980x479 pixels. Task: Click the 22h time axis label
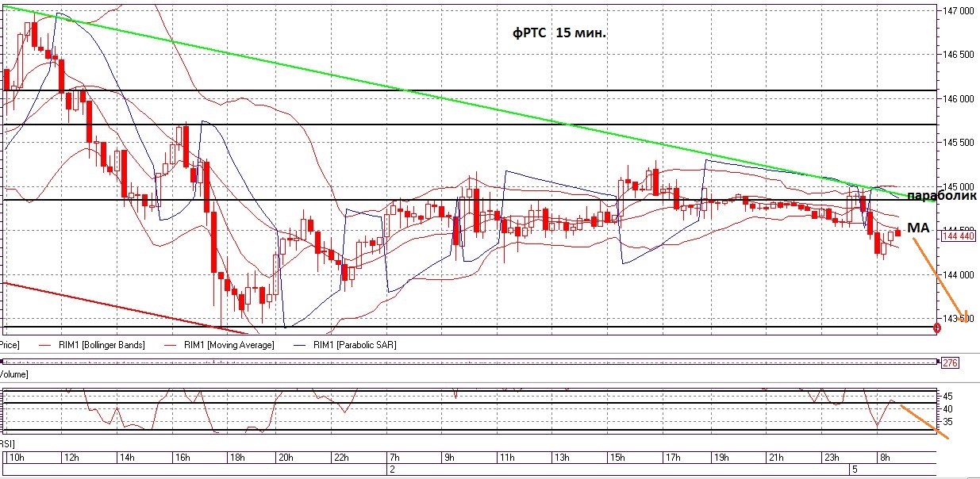(343, 458)
